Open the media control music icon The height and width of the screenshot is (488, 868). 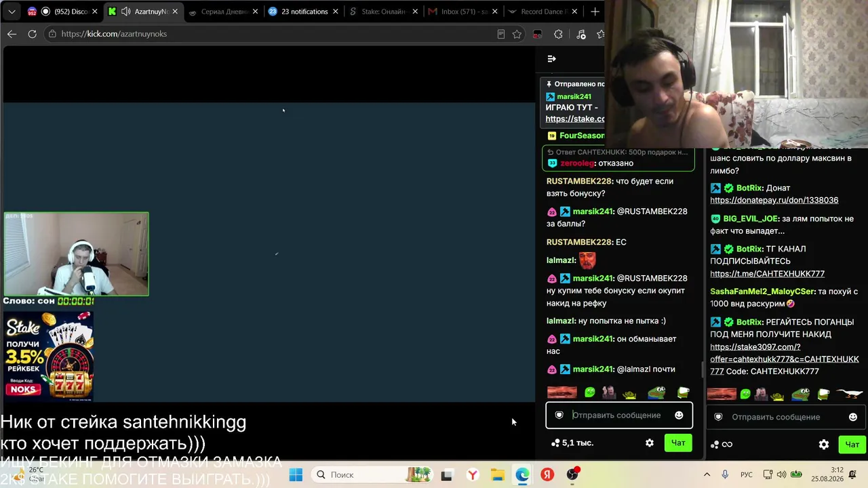tap(581, 34)
